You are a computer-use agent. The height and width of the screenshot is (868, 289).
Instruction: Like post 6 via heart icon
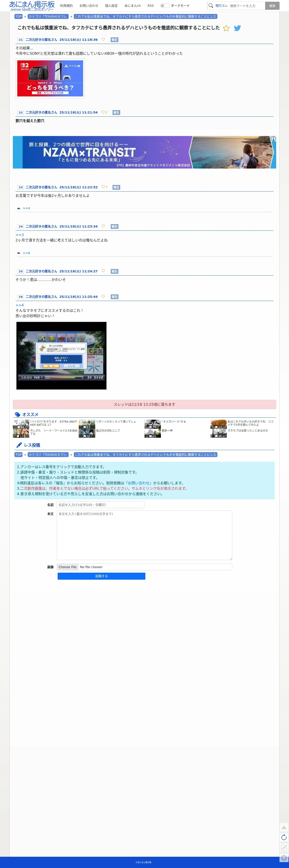(x=103, y=296)
